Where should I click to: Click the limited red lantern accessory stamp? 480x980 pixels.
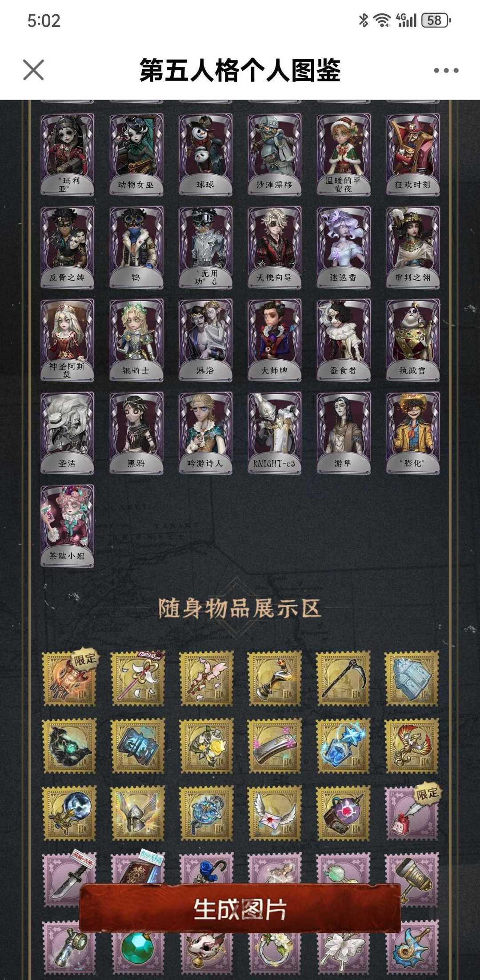tap(69, 679)
